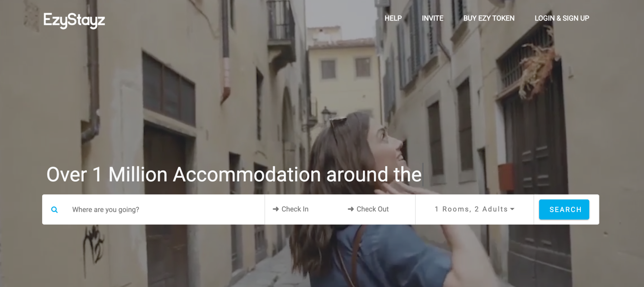Click the 'Check In' label text
The width and height of the screenshot is (644, 287).
[295, 209]
